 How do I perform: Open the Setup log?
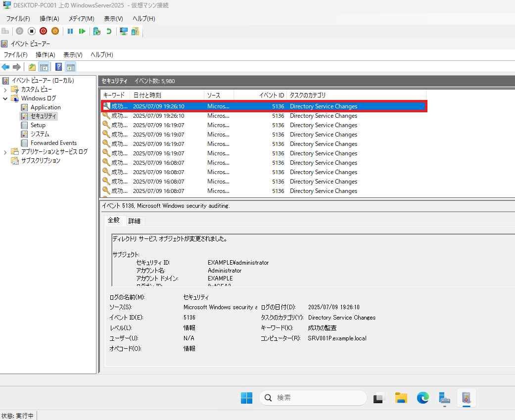(x=38, y=125)
